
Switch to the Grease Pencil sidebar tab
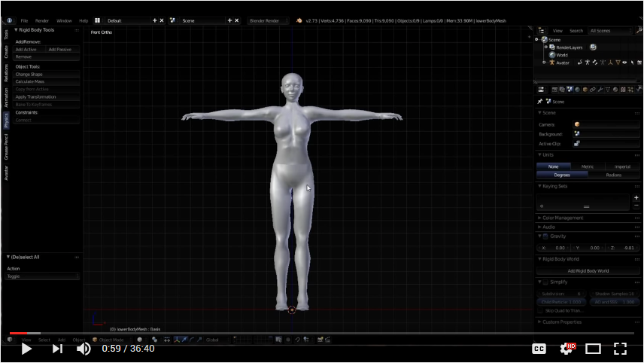point(6,146)
